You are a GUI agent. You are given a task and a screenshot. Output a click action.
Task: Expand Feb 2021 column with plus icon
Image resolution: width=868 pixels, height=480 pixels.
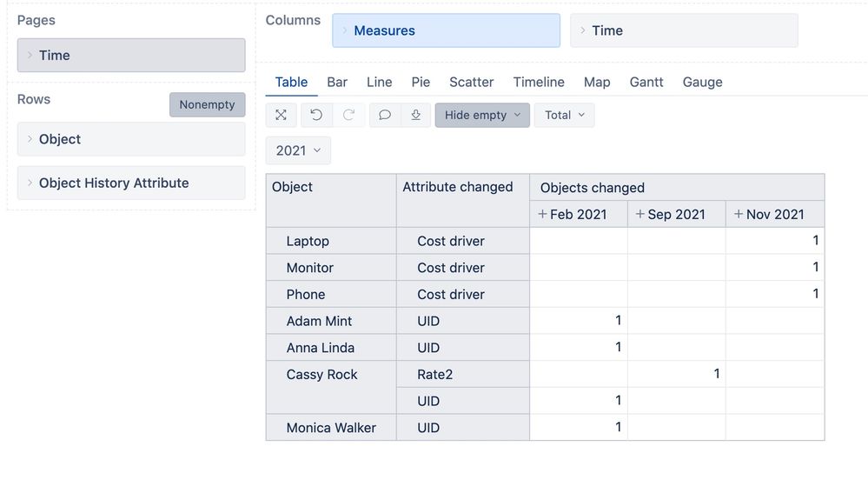(542, 214)
